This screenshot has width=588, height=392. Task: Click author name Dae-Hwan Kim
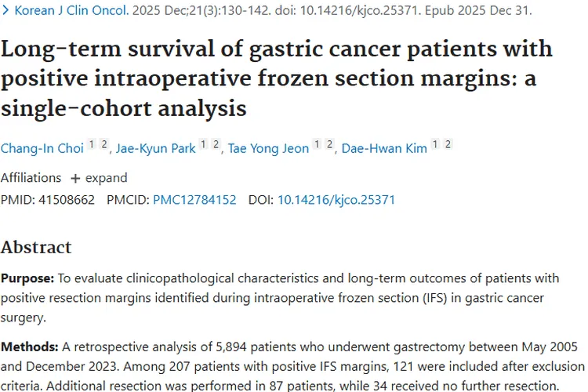click(x=384, y=149)
